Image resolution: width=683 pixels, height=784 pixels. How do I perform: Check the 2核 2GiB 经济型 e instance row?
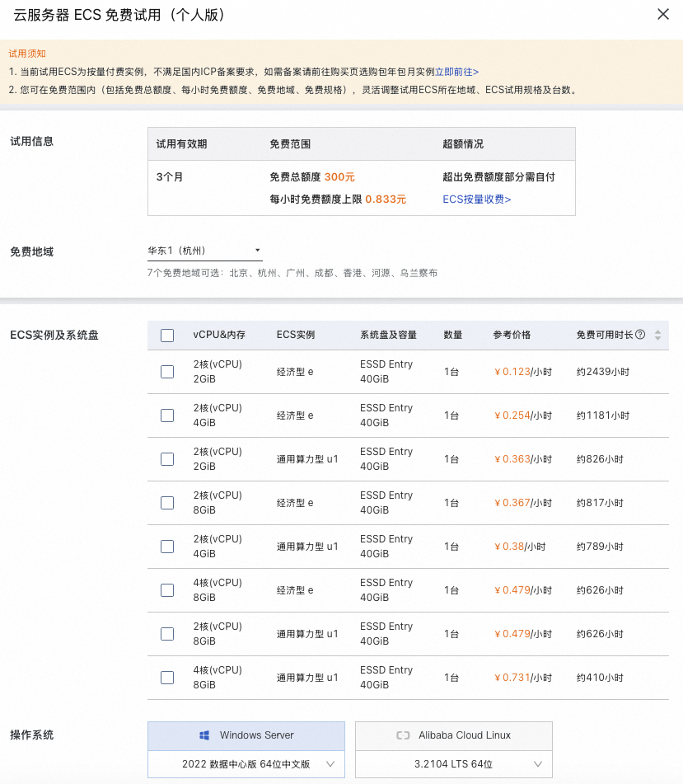coord(167,372)
